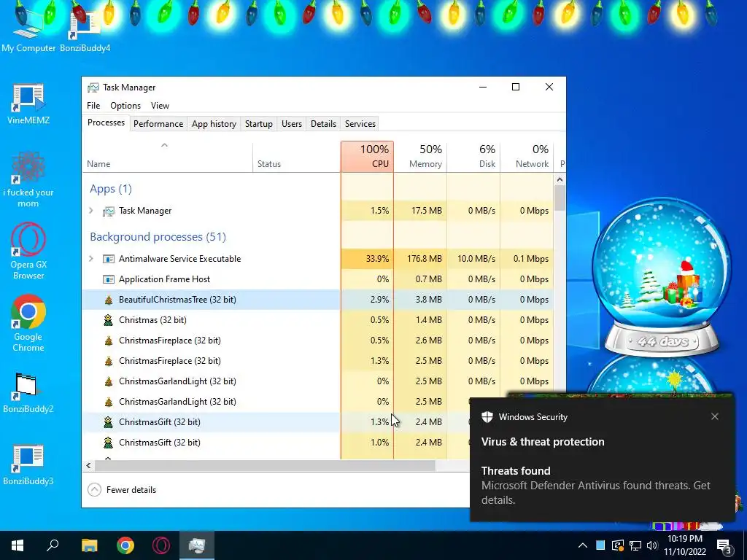The image size is (747, 560).
Task: Click the Task Manager taskbar button
Action: pos(197,545)
